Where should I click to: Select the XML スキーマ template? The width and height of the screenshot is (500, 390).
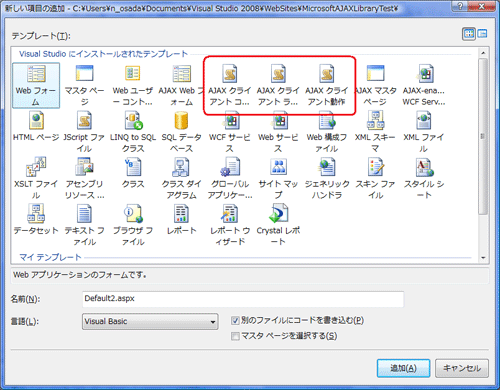(375, 132)
